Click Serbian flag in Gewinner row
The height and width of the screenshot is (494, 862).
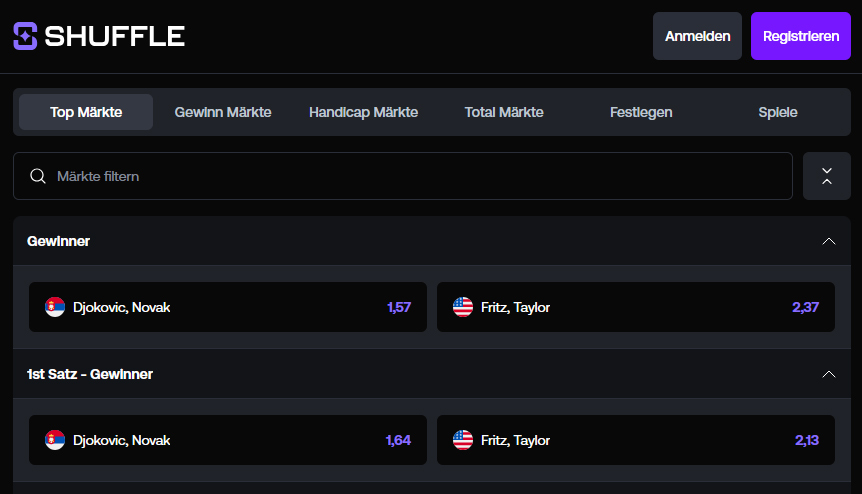55,307
